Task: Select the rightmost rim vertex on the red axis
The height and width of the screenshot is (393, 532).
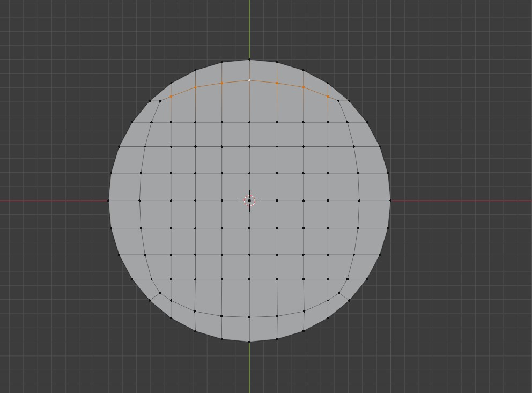Action: [391, 201]
